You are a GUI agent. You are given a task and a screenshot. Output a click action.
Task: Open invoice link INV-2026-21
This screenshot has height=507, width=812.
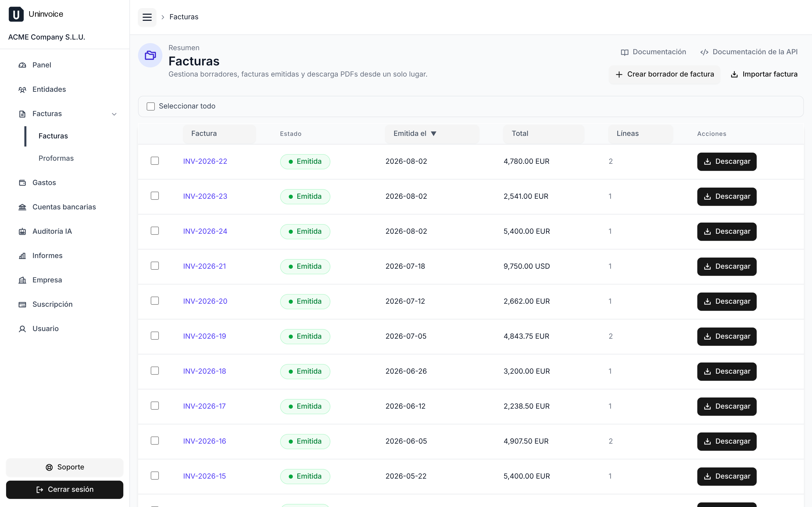(x=205, y=266)
